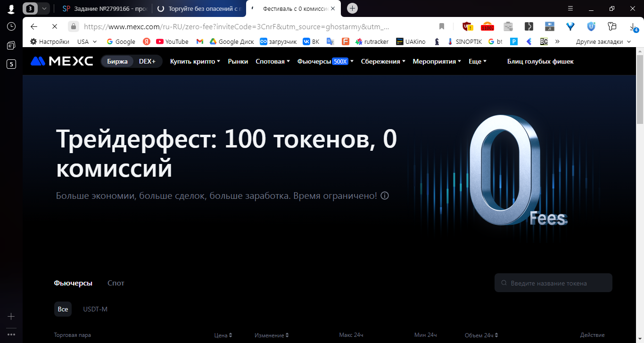Screen dimensions: 644x343
Task: Open the Google Диск bookmark
Action: point(231,41)
